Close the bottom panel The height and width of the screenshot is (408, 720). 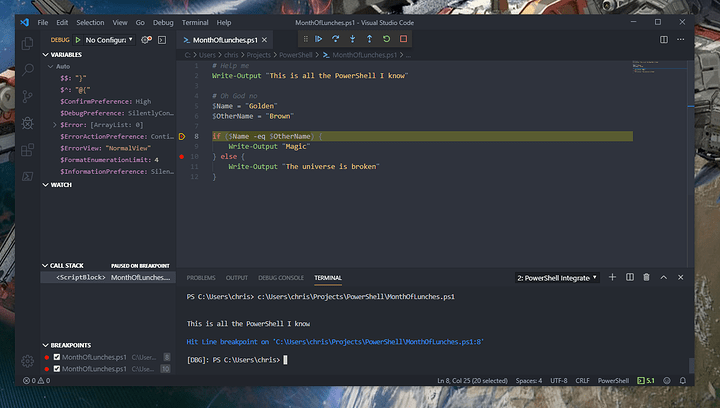click(x=681, y=277)
